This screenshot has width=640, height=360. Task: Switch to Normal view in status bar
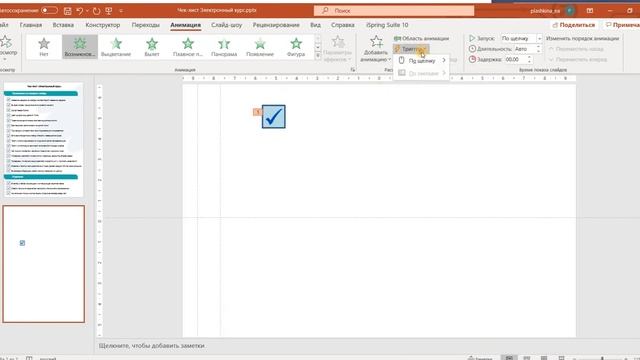[x=509, y=358]
